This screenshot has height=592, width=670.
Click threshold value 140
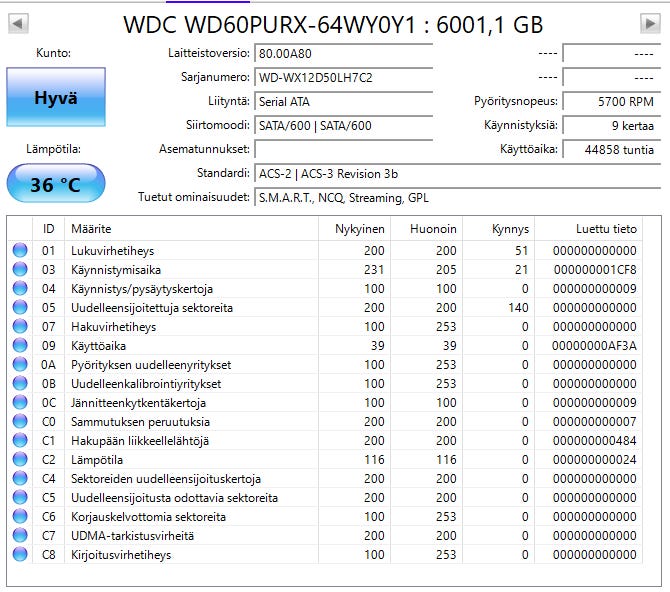[518, 308]
